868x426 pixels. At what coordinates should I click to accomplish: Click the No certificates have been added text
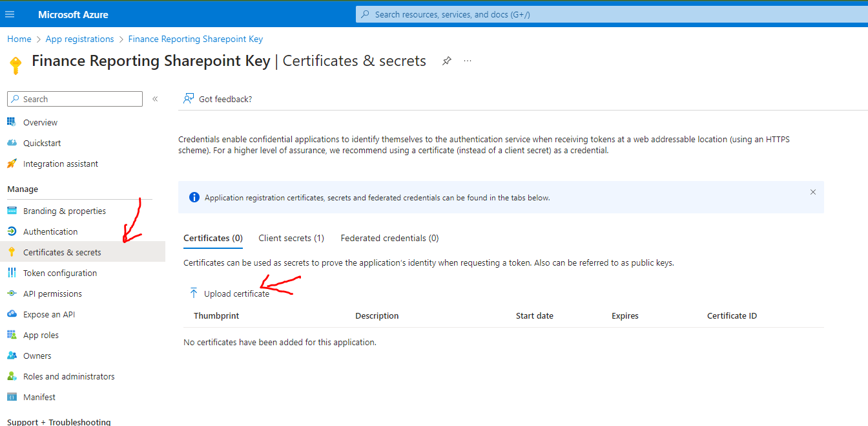coord(280,342)
